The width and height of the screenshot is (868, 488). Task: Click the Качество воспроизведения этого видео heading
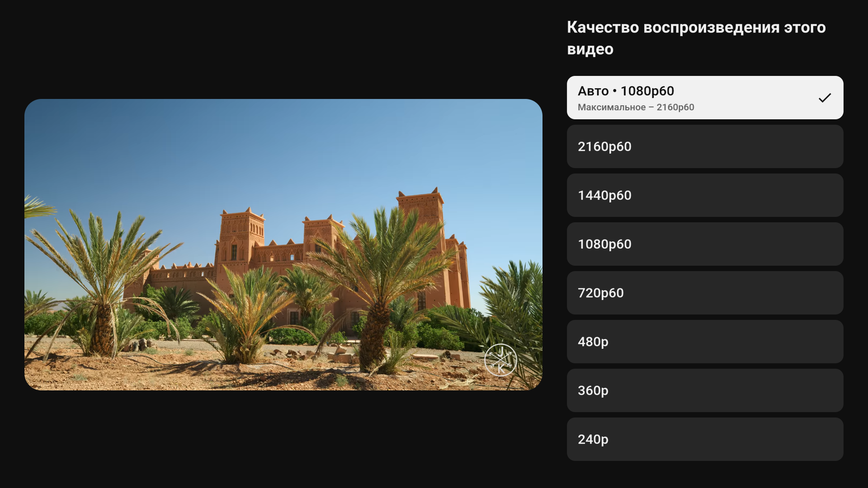(x=696, y=38)
